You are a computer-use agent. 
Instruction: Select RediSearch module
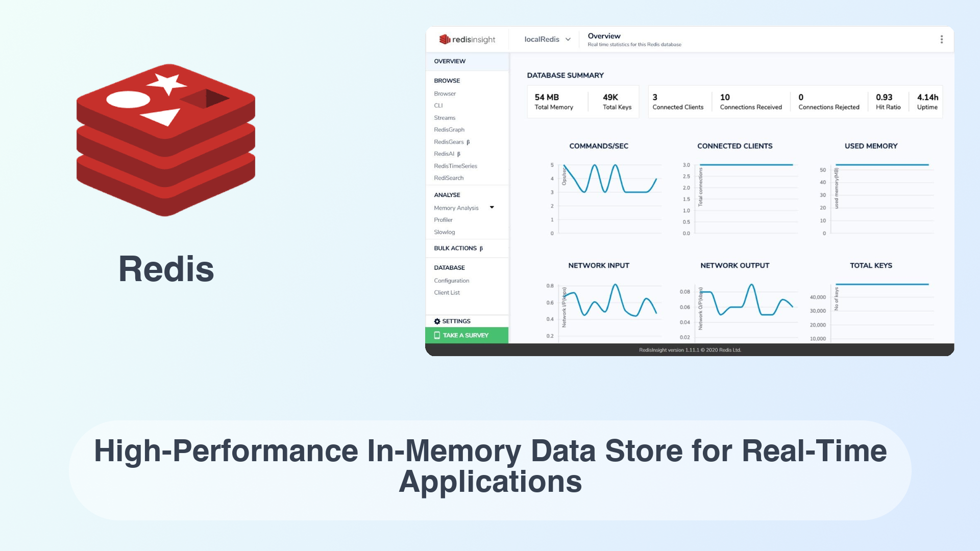(448, 178)
